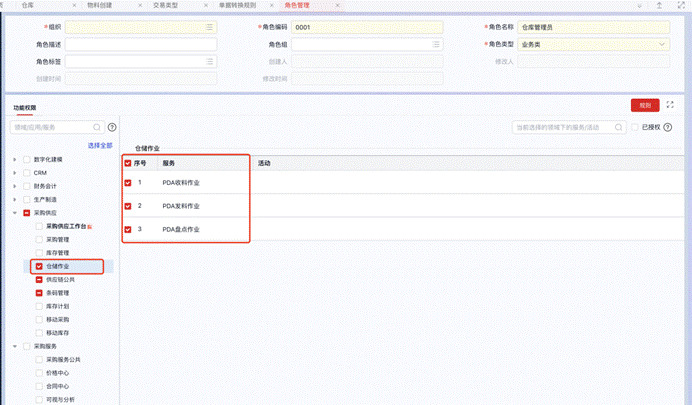Click the search icon in the 领域/应用/服务 box
The height and width of the screenshot is (405, 692).
[97, 128]
